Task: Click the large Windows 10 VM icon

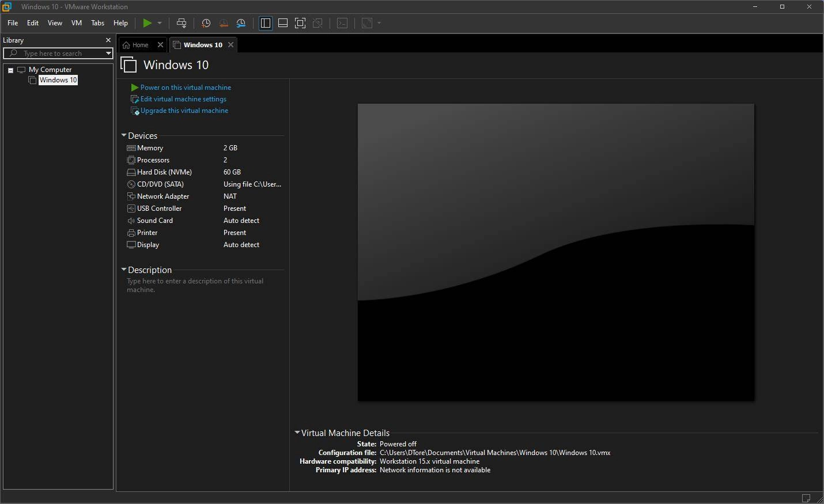Action: (128, 65)
